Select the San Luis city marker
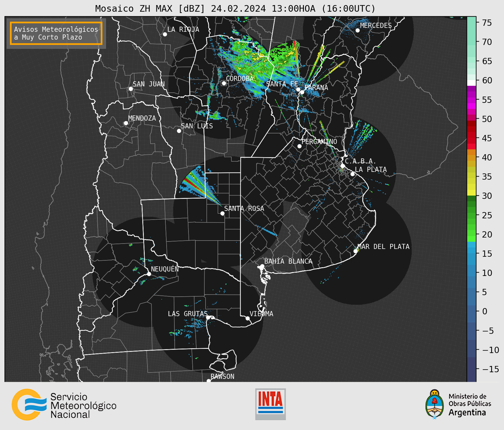Screen dimensions: 504x430 179,131
